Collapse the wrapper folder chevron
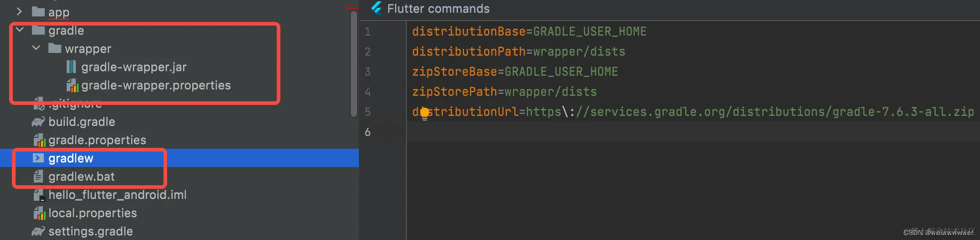Screen dimensions: 980x240 [x=36, y=48]
